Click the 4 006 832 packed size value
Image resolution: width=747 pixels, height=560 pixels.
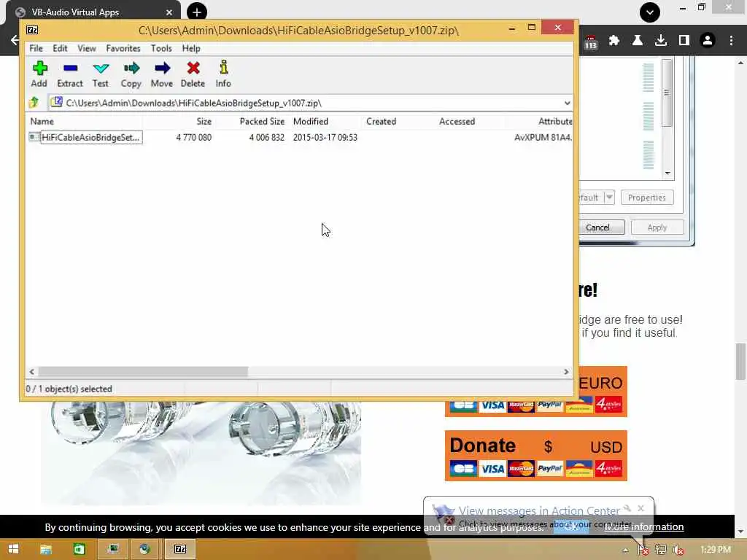267,137
